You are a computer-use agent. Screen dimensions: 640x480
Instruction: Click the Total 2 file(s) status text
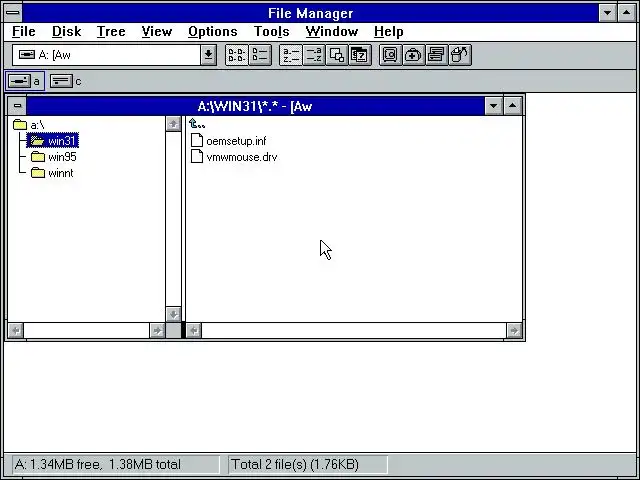coord(295,464)
